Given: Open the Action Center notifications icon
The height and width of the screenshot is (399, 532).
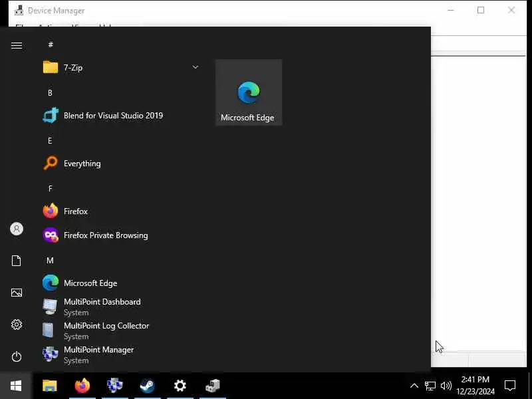Looking at the screenshot, I should coord(510,386).
